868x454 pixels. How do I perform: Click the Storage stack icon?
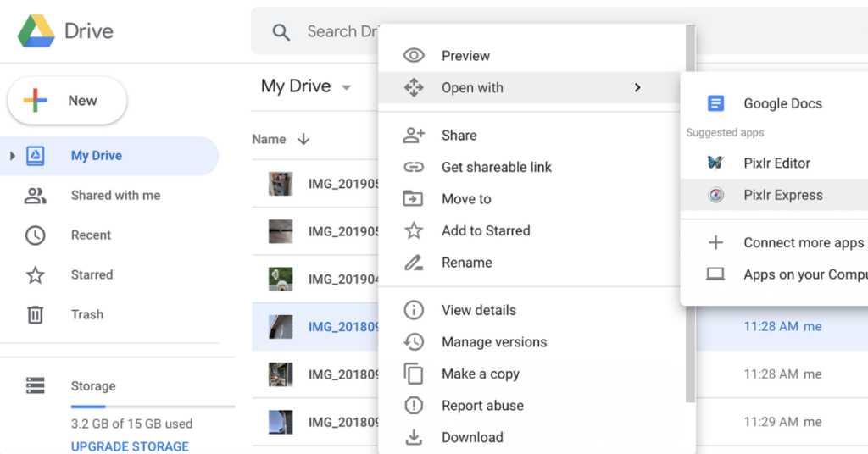coord(36,385)
